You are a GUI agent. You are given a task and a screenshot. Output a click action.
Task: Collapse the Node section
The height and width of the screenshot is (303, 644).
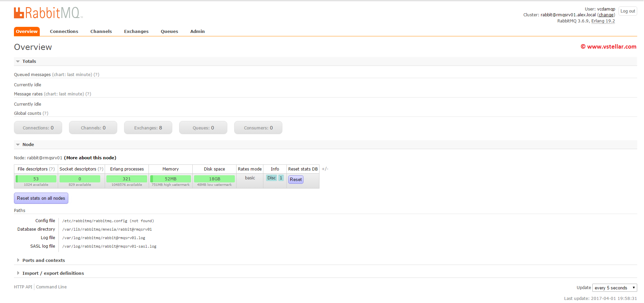click(x=28, y=145)
